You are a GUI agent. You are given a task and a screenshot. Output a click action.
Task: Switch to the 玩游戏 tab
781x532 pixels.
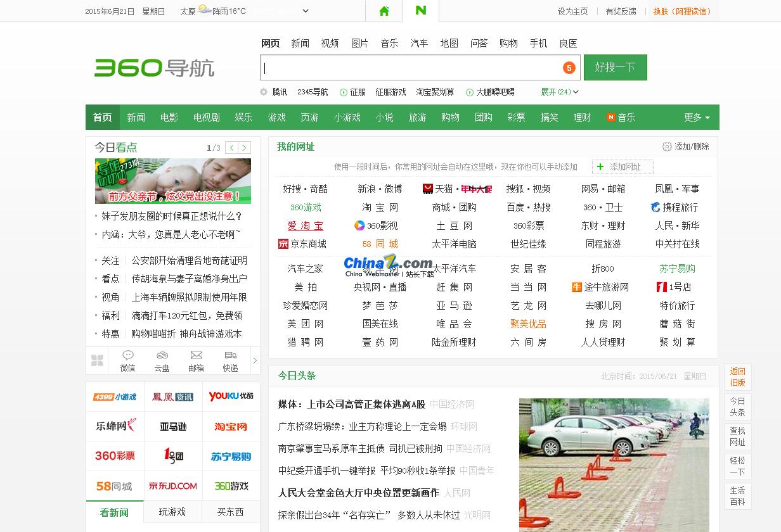tap(172, 512)
